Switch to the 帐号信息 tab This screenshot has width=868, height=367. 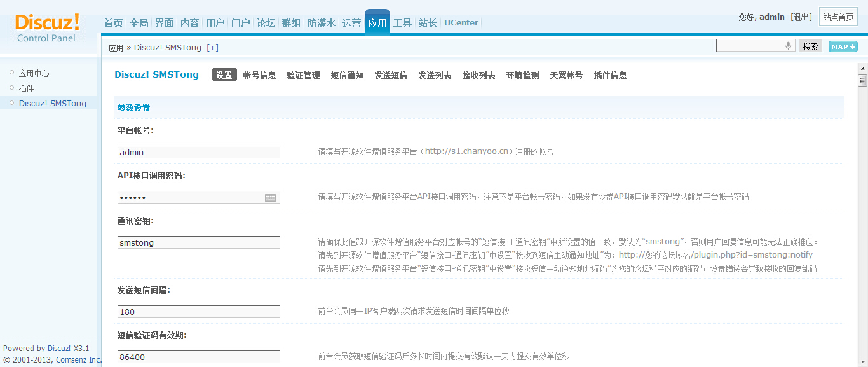point(259,75)
